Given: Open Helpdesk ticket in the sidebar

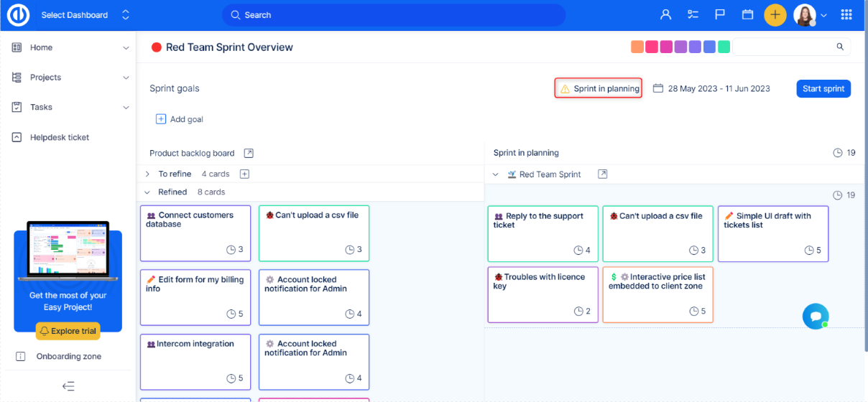Looking at the screenshot, I should click(59, 137).
